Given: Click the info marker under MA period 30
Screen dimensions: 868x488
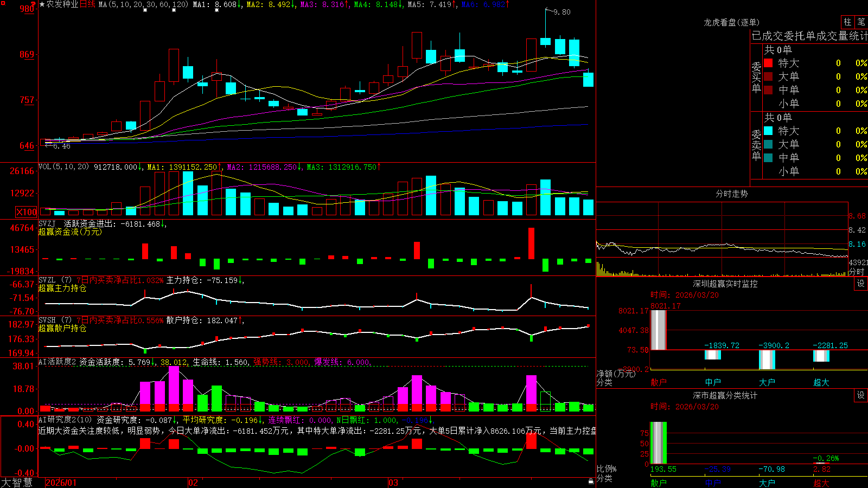Looking at the screenshot, I should [x=145, y=10].
